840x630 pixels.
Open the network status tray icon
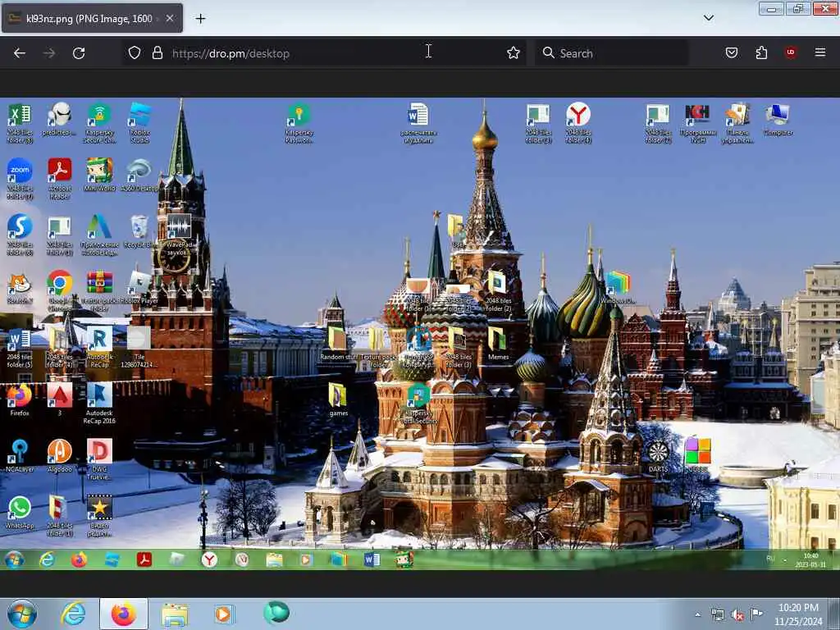(717, 615)
